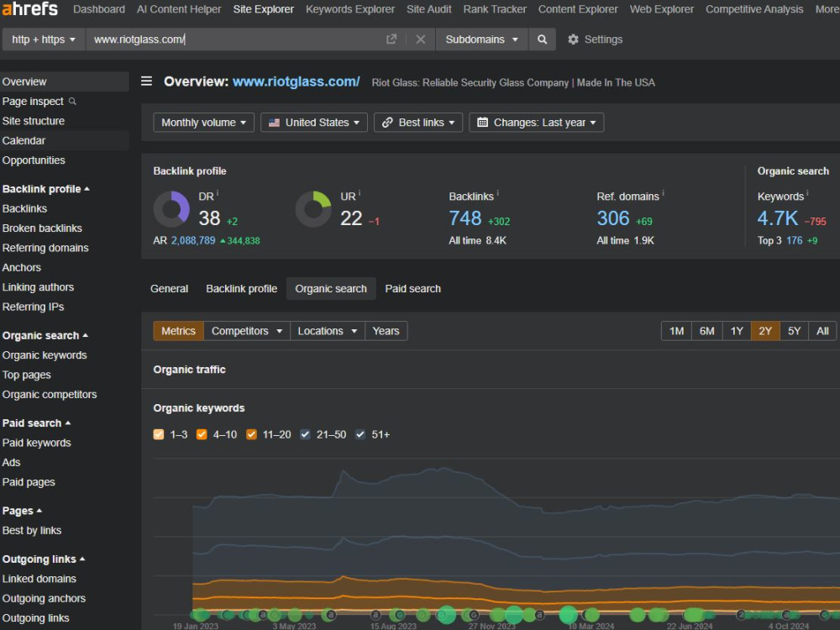Uncheck the 1–3 keyword position checkbox
840x630 pixels.
[159, 434]
